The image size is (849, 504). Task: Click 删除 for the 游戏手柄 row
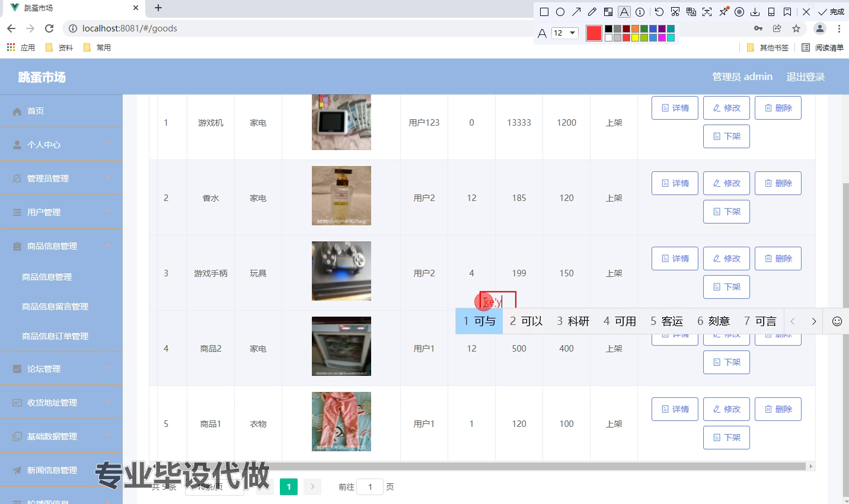[778, 259]
